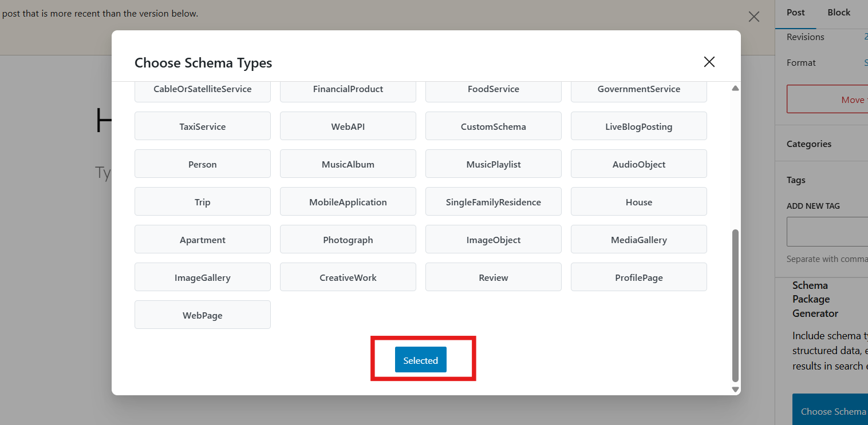Click Schema Package Generator heading
This screenshot has height=425, width=868.
[x=815, y=299]
